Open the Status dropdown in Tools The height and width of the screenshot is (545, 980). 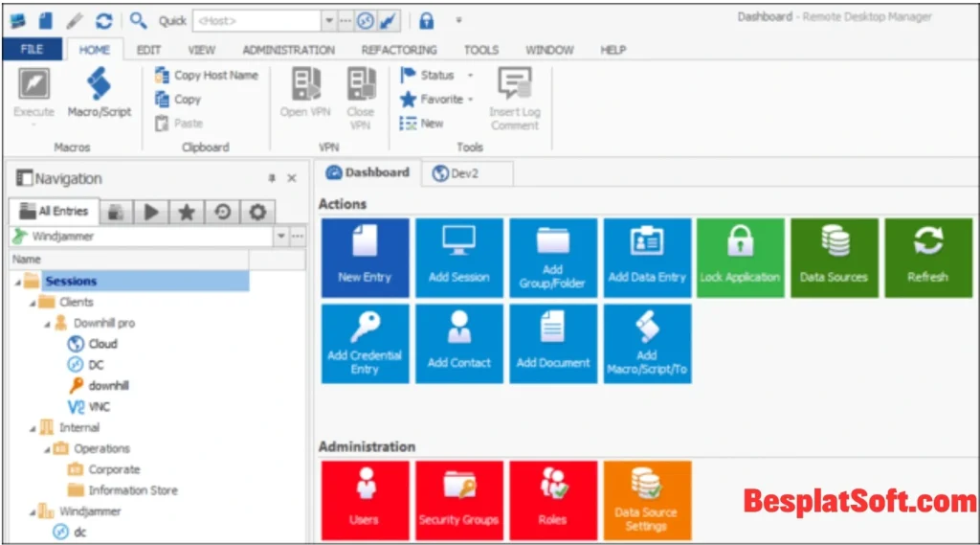coord(470,75)
